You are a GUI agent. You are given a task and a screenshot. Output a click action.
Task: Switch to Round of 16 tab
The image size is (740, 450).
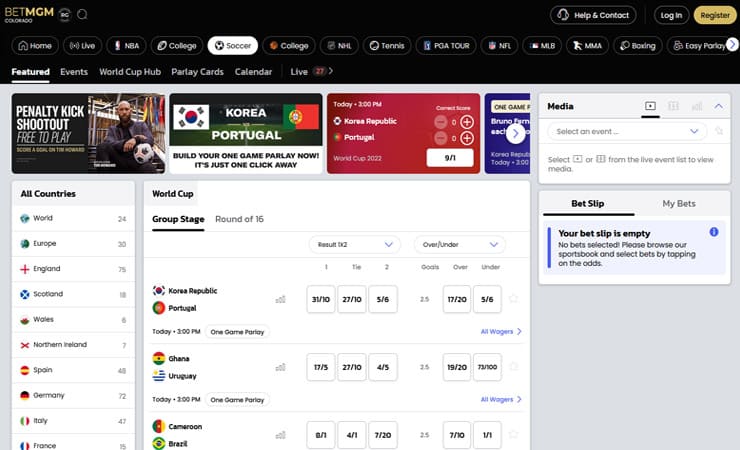(x=239, y=219)
